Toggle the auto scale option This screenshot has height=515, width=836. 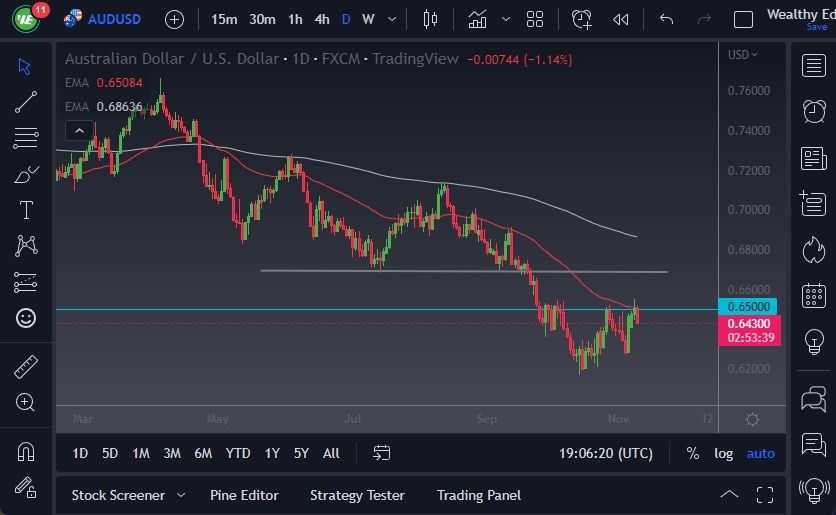761,453
